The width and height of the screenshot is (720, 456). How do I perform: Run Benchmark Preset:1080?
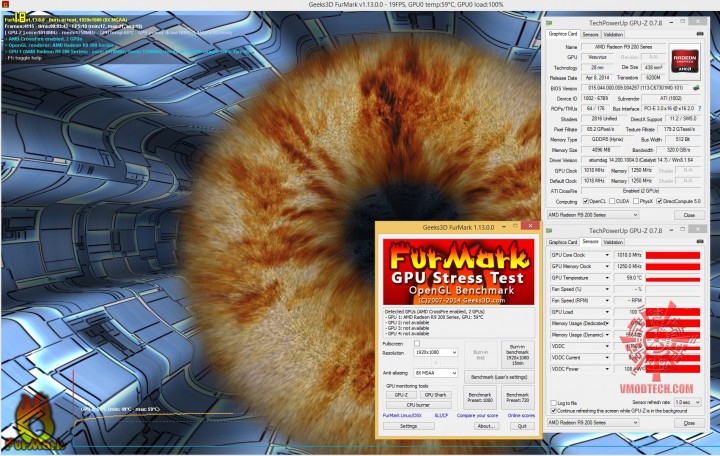pyautogui.click(x=480, y=397)
